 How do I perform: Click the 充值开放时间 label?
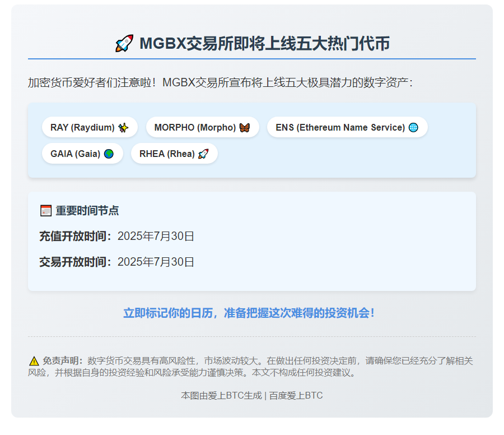point(76,236)
